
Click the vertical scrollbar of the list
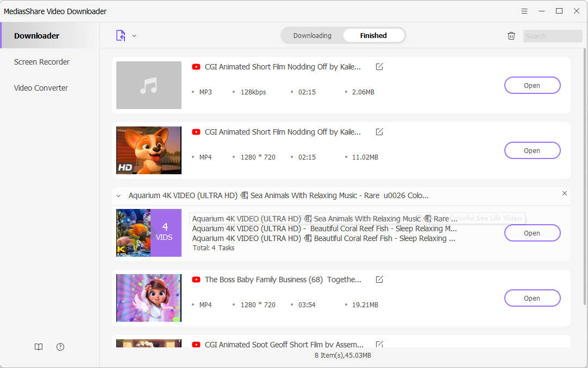point(585,176)
